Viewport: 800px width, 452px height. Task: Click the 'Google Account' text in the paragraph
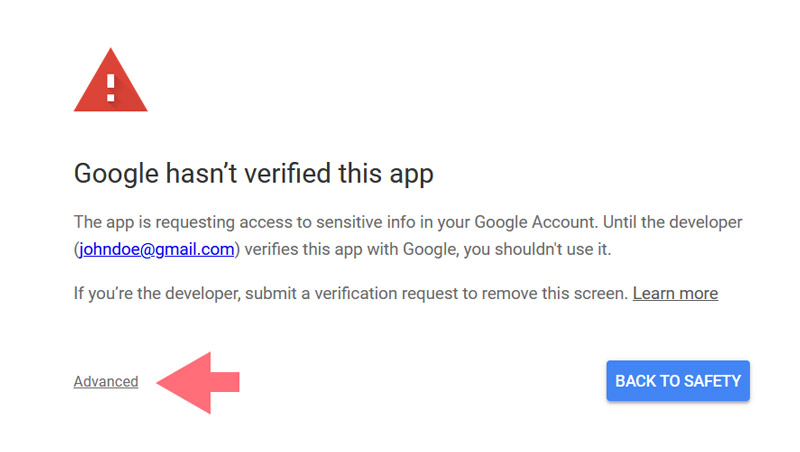535,222
